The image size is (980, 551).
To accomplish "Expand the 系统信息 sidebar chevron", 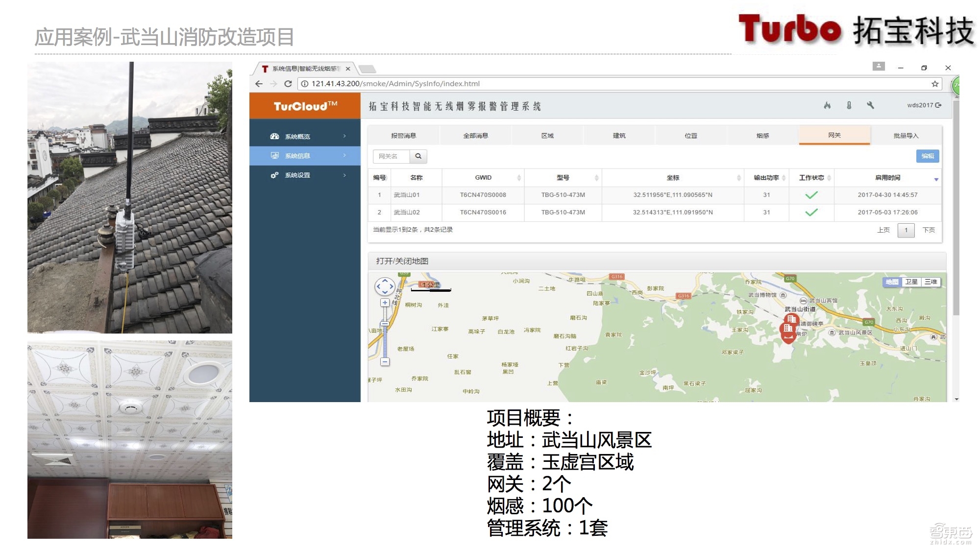I will click(x=343, y=156).
